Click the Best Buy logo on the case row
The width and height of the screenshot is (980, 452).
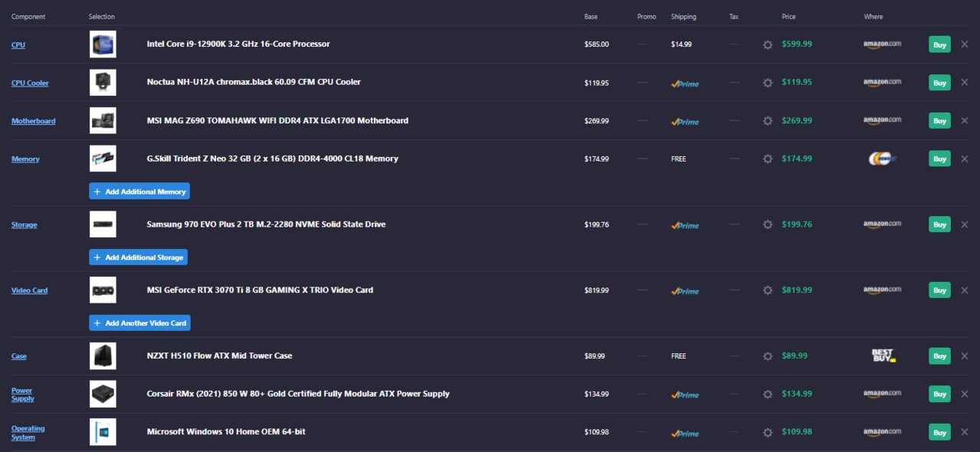[883, 355]
